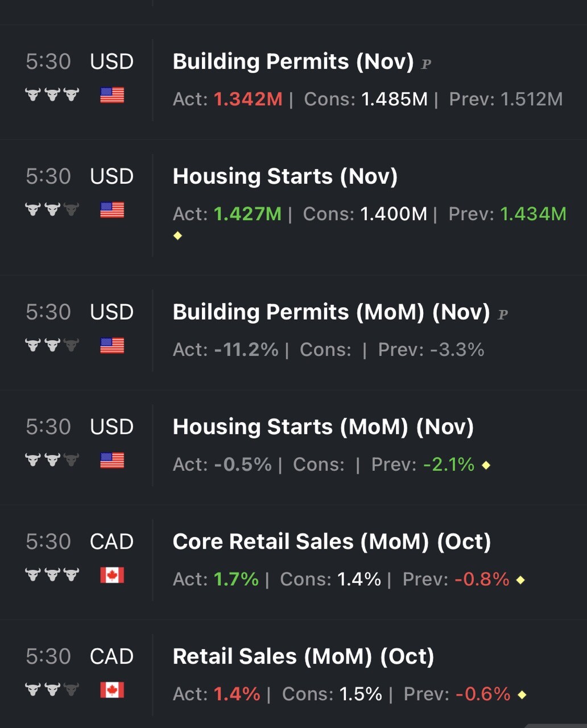Click Canada flag beside Retail Sales (MoM)
Screen dimensions: 587x728
112,690
